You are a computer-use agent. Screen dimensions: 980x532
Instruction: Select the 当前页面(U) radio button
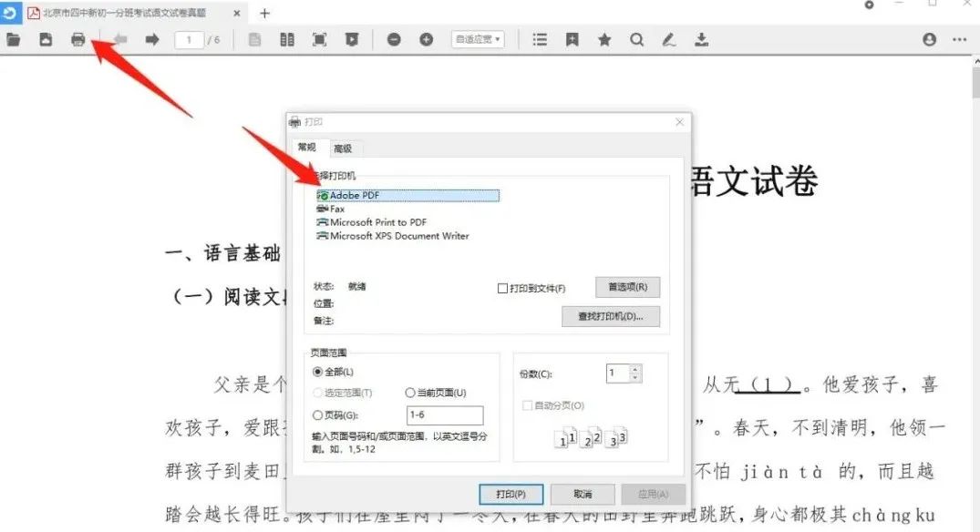pos(410,393)
